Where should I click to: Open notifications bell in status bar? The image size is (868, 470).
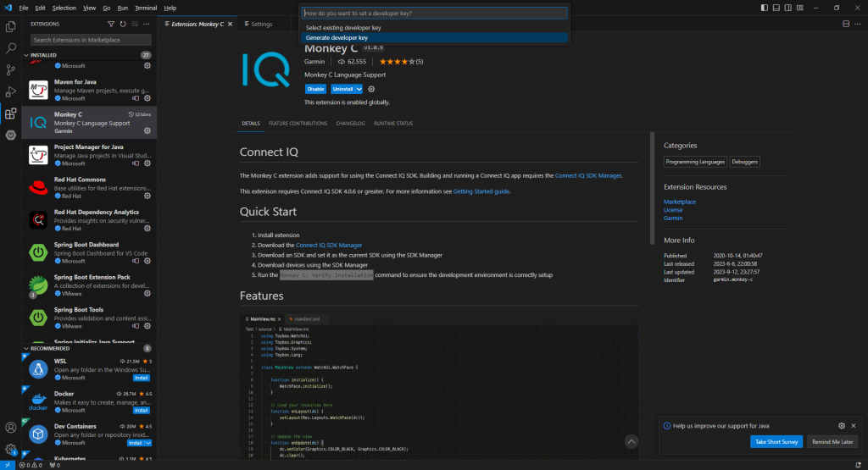coord(858,465)
